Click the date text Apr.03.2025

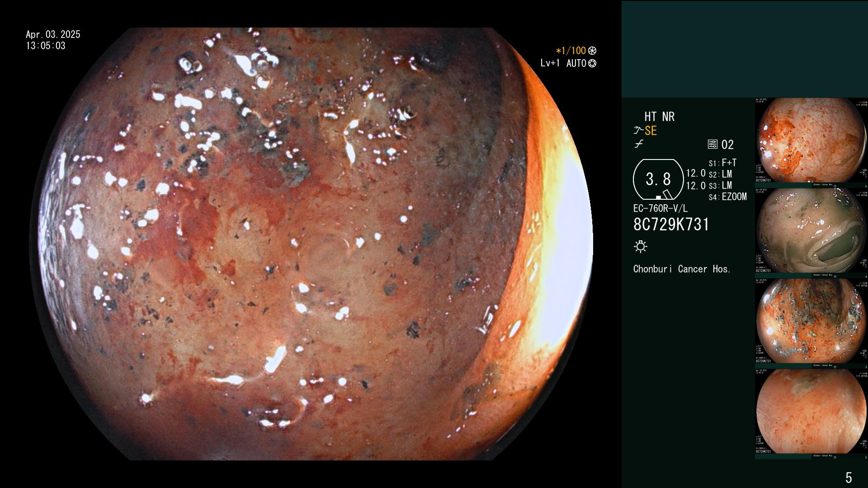click(x=53, y=34)
